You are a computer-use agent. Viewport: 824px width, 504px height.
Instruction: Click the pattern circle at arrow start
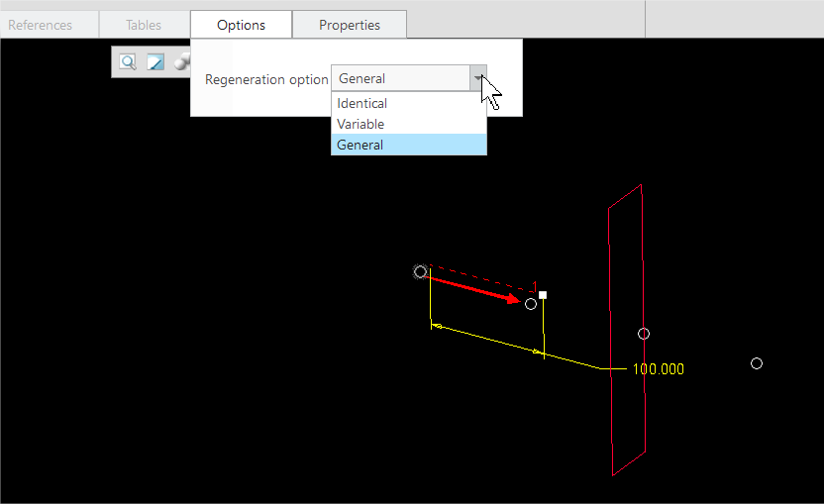coord(420,271)
